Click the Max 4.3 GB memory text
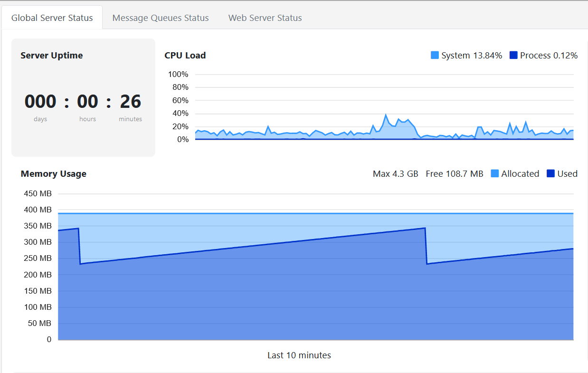This screenshot has width=588, height=373. (395, 174)
